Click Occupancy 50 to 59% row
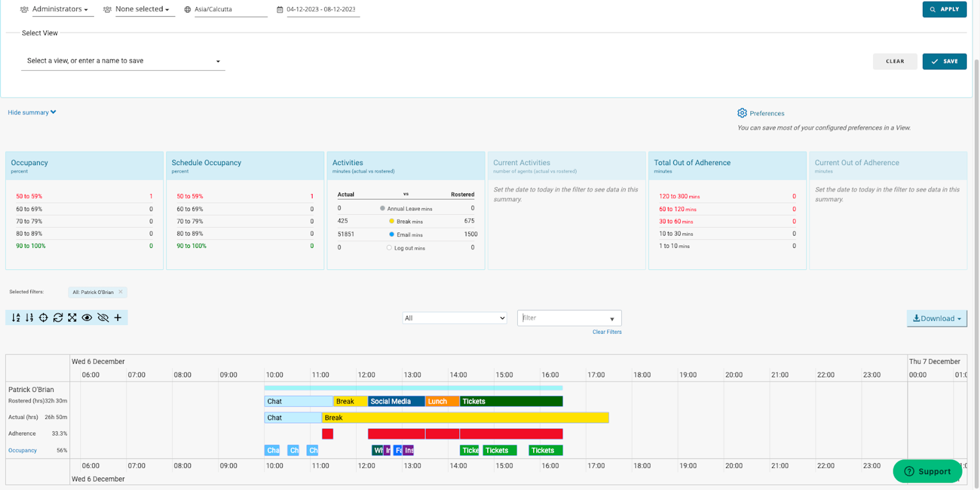This screenshot has height=490, width=980. 84,196
